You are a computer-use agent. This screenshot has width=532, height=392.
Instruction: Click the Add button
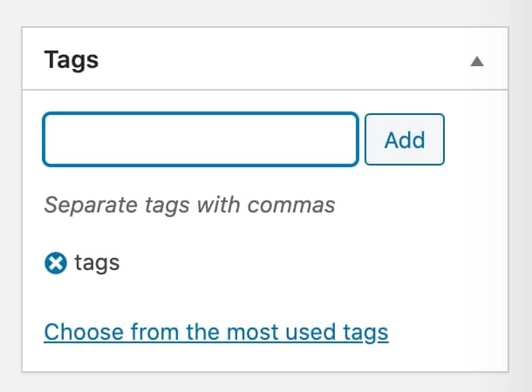click(x=405, y=139)
